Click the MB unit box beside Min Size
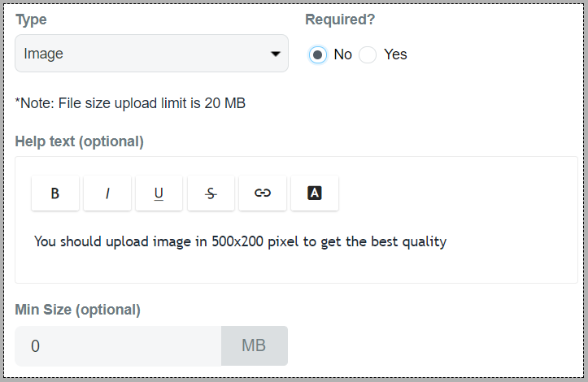The width and height of the screenshot is (588, 382). (x=254, y=346)
